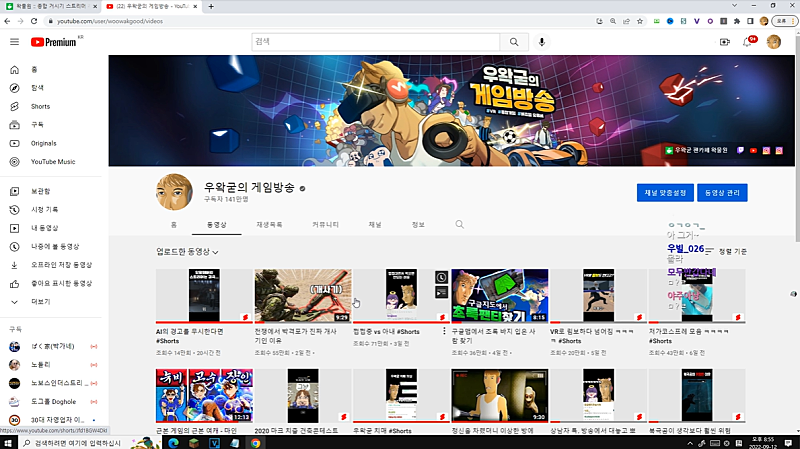The image size is (800, 449).
Task: Open the taskbar clock and date
Action: tap(763, 443)
